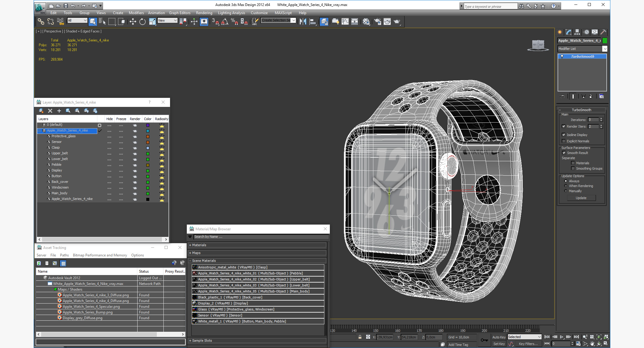Enable Explicit Normals checkbox
The height and width of the screenshot is (348, 644).
(563, 141)
